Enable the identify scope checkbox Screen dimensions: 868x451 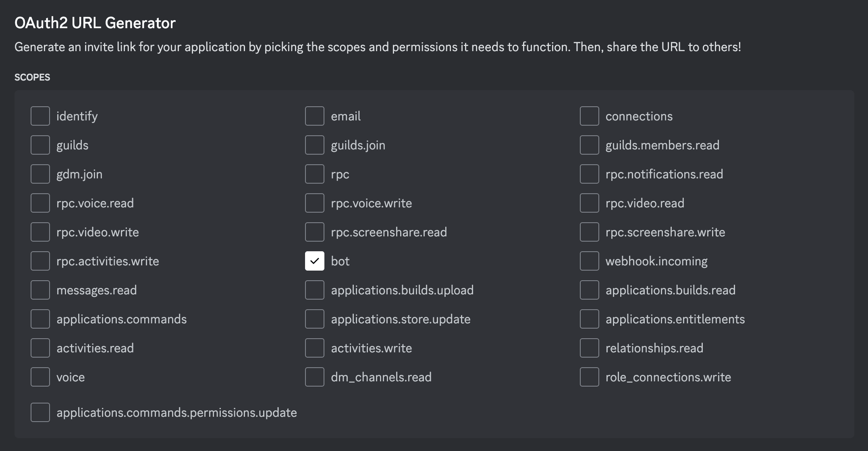[x=40, y=116]
